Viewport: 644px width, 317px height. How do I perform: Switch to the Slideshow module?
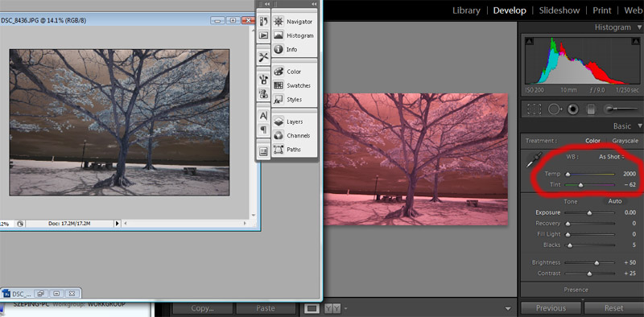coord(559,10)
